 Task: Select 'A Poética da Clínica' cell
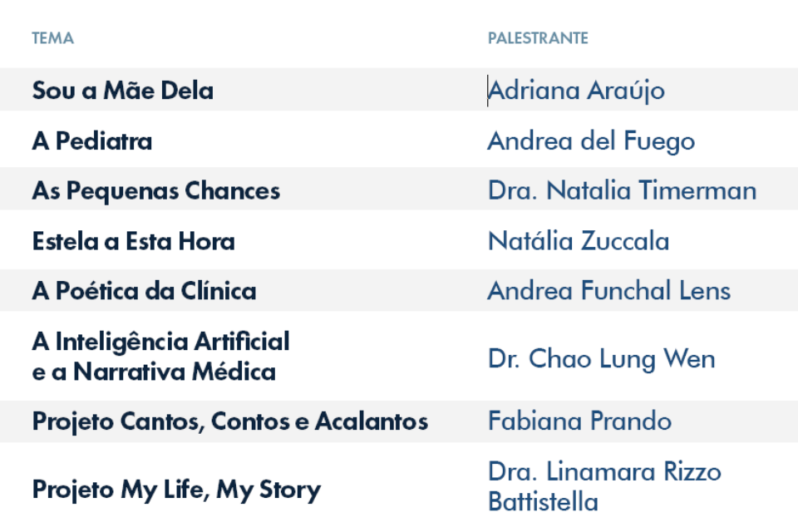pyautogui.click(x=144, y=291)
